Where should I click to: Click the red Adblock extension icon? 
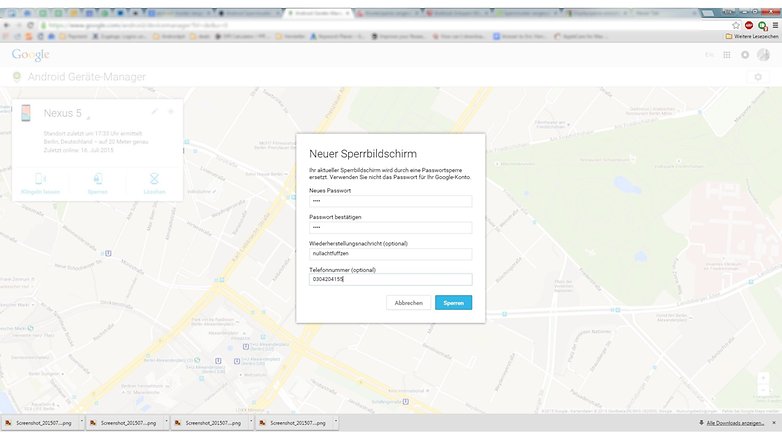tap(749, 25)
